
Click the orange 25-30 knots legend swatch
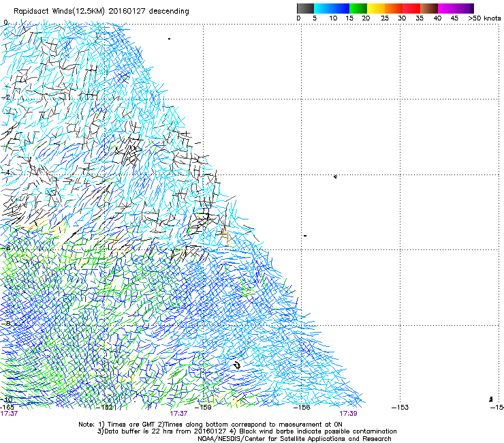click(x=394, y=8)
